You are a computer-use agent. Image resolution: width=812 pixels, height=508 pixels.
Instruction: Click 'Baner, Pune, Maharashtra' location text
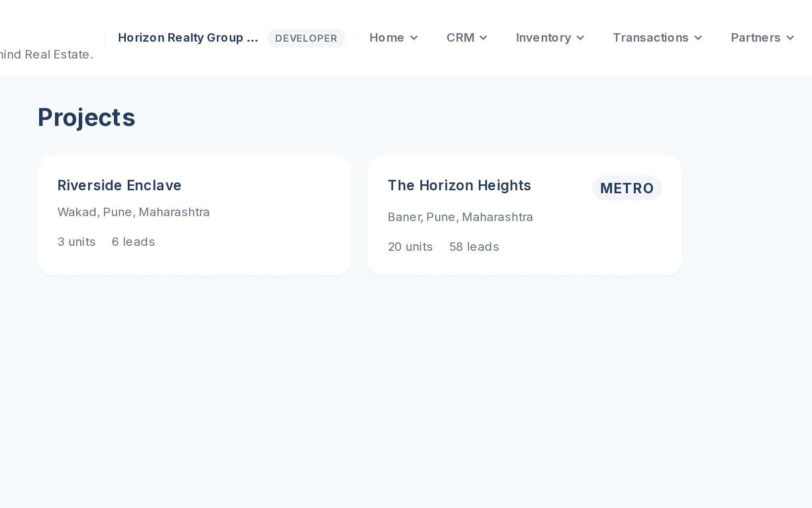coord(460,217)
